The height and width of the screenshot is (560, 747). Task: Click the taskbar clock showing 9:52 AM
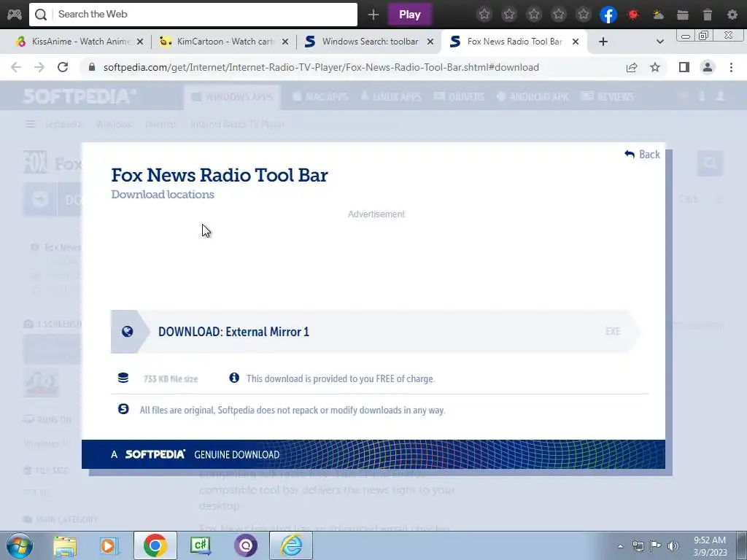[x=711, y=546]
